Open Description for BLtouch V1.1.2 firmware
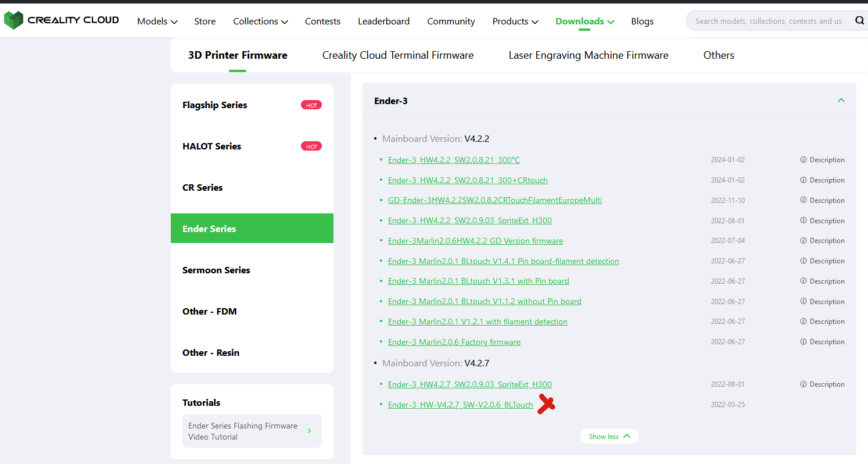This screenshot has width=868, height=464. coord(823,301)
